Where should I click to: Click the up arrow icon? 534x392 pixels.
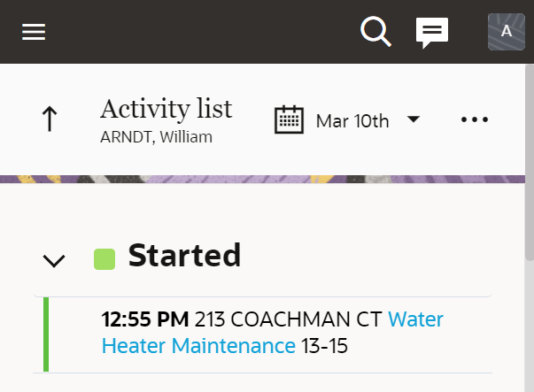tap(50, 119)
